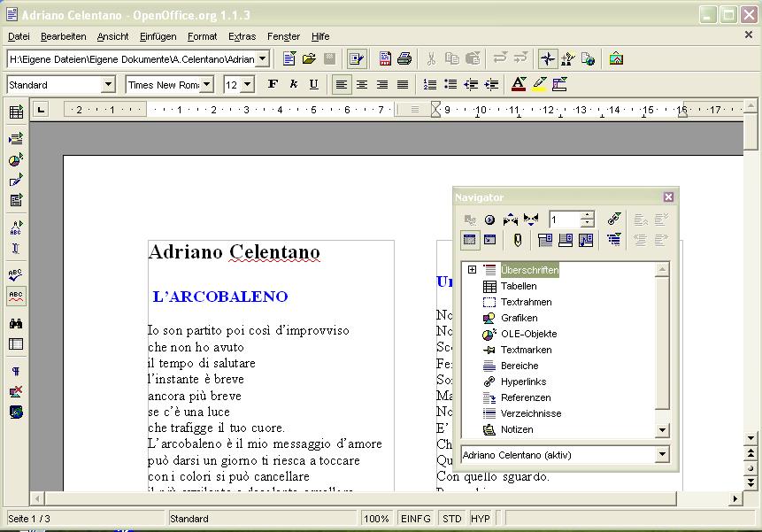Open the Data Sources icon
The image size is (762, 532).
16,344
